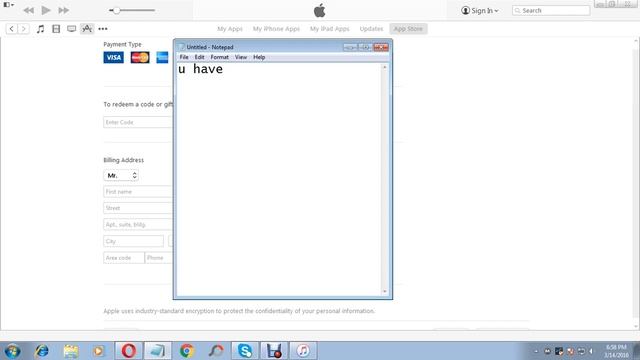The height and width of the screenshot is (360, 640).
Task: Click the rewind button in iTunes
Action: (29, 10)
